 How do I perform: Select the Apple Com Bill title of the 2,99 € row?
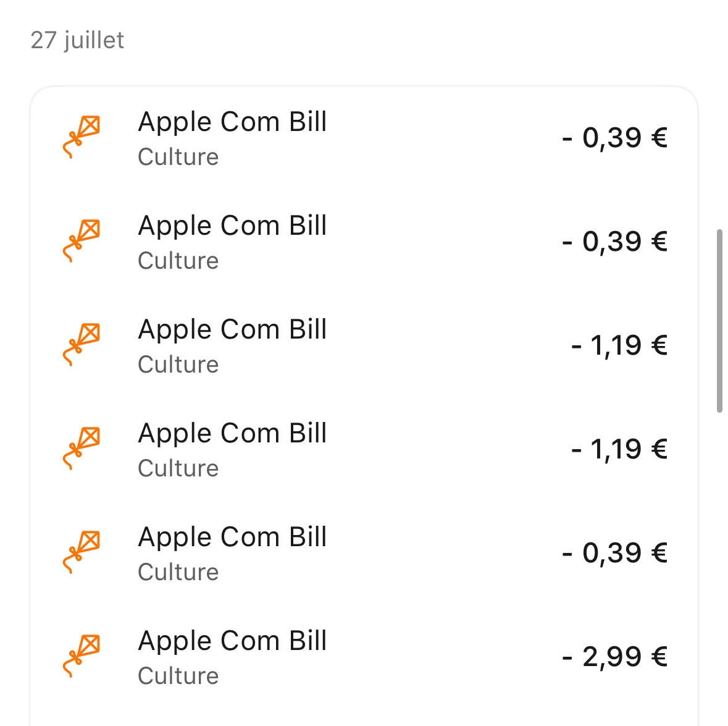[x=232, y=641]
